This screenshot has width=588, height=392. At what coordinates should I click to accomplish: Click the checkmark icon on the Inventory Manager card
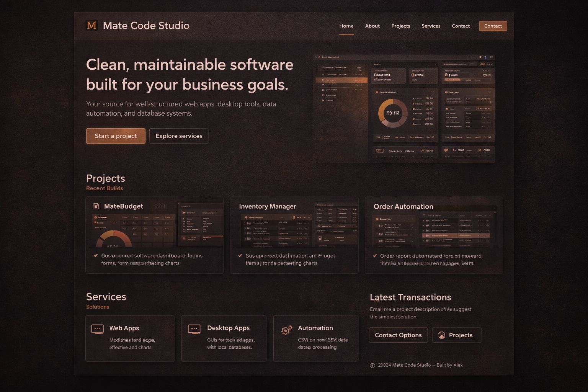[x=240, y=255]
